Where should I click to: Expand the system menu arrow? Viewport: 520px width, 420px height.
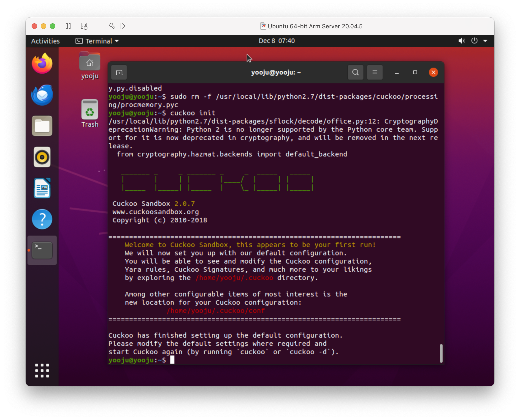[x=485, y=41]
